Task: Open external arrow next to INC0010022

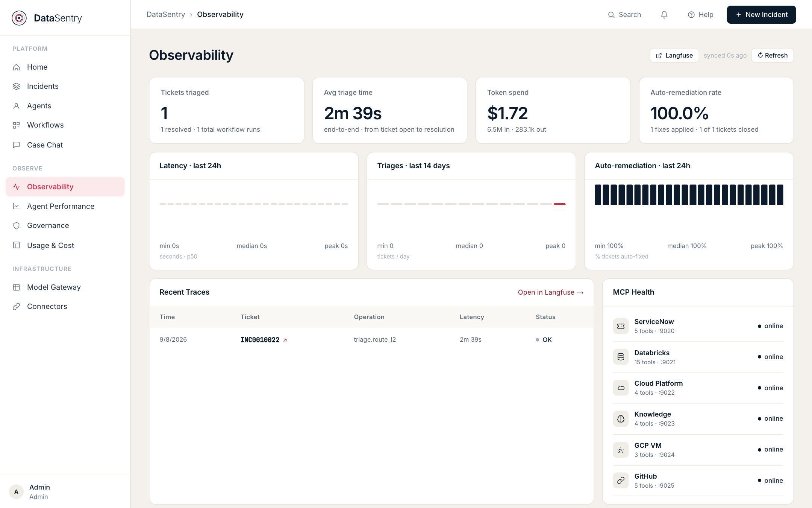Action: point(285,340)
